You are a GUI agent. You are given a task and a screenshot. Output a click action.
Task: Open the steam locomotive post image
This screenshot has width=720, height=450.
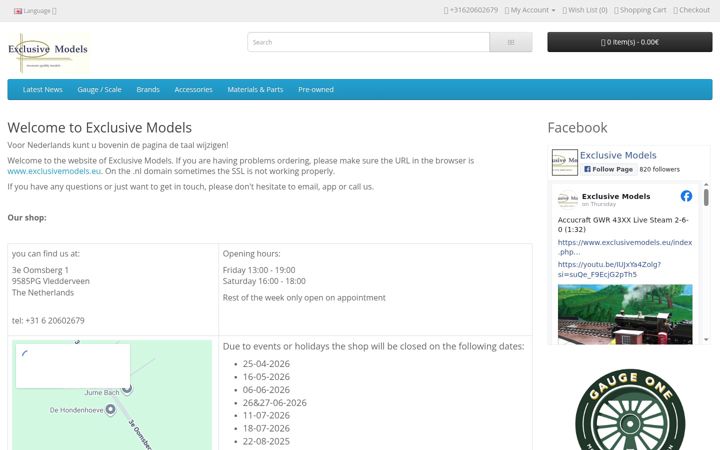coord(625,314)
